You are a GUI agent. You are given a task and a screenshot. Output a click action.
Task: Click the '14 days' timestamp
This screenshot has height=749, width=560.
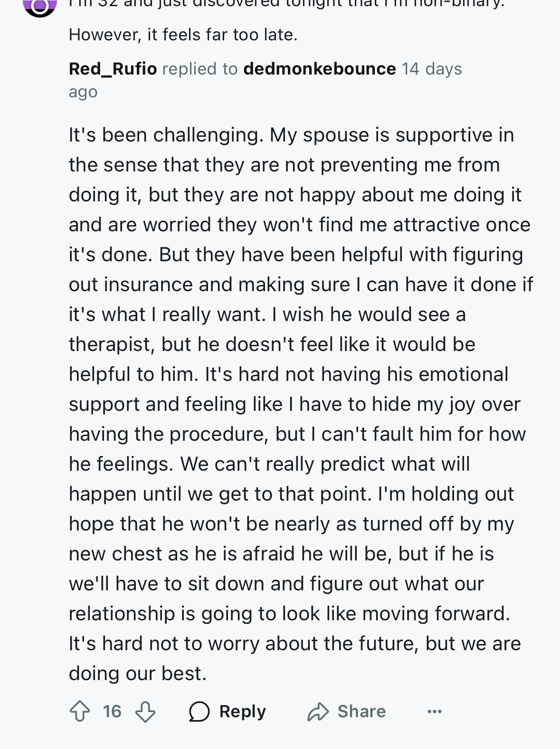[x=431, y=69]
